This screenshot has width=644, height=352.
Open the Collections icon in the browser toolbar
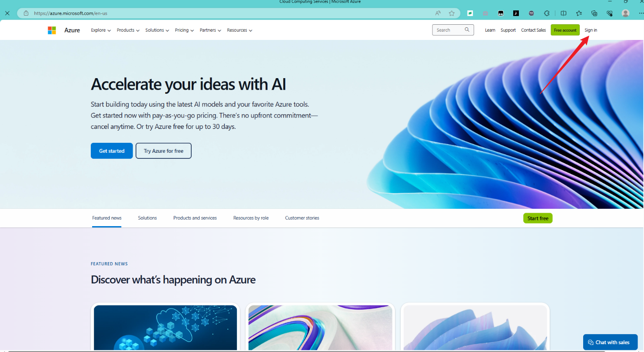tap(594, 13)
